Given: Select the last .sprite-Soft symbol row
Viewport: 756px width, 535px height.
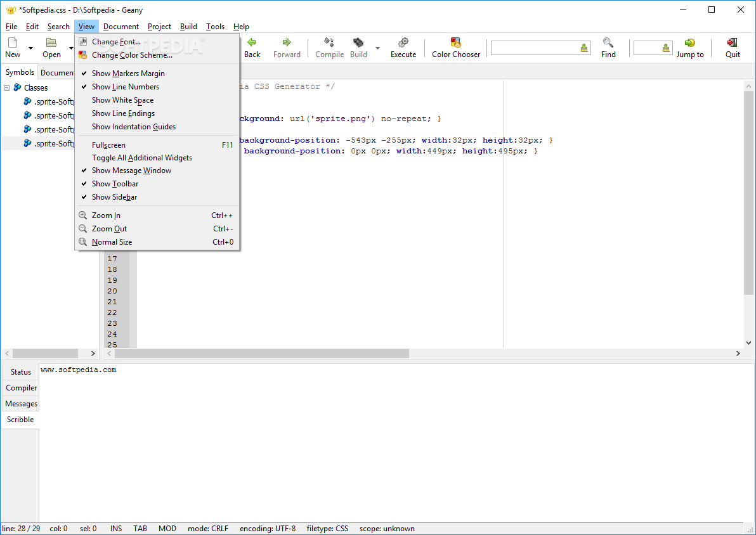Looking at the screenshot, I should pyautogui.click(x=39, y=143).
